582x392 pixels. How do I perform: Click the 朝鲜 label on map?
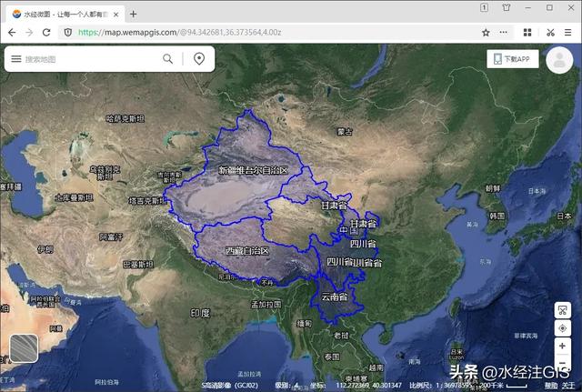pos(493,188)
